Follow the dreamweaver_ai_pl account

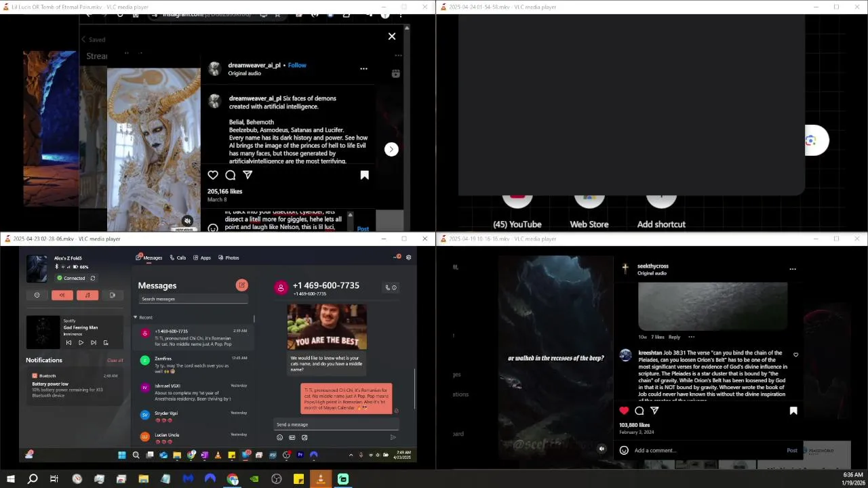tap(297, 65)
